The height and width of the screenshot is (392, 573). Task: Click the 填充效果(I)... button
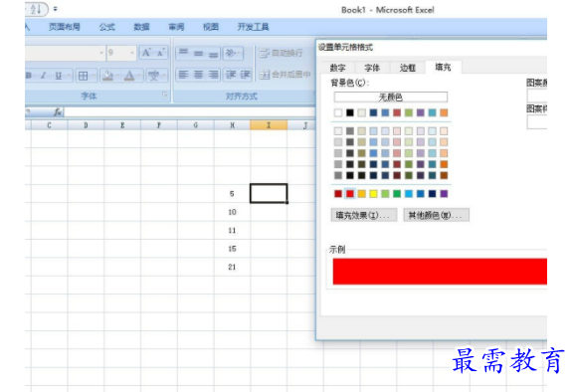tap(364, 216)
